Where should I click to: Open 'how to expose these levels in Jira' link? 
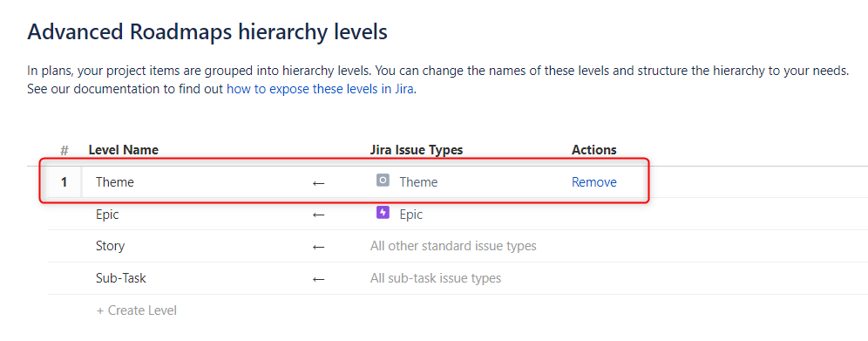pyautogui.click(x=320, y=89)
